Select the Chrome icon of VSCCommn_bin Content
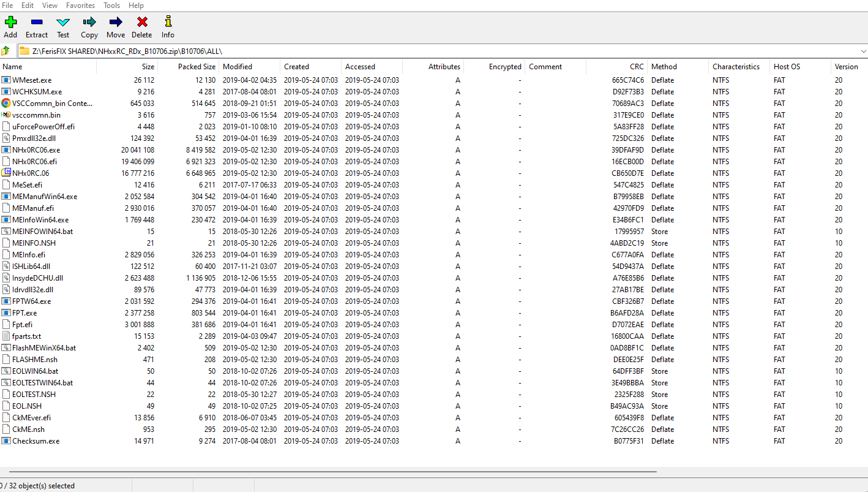868x492 pixels. coord(6,104)
